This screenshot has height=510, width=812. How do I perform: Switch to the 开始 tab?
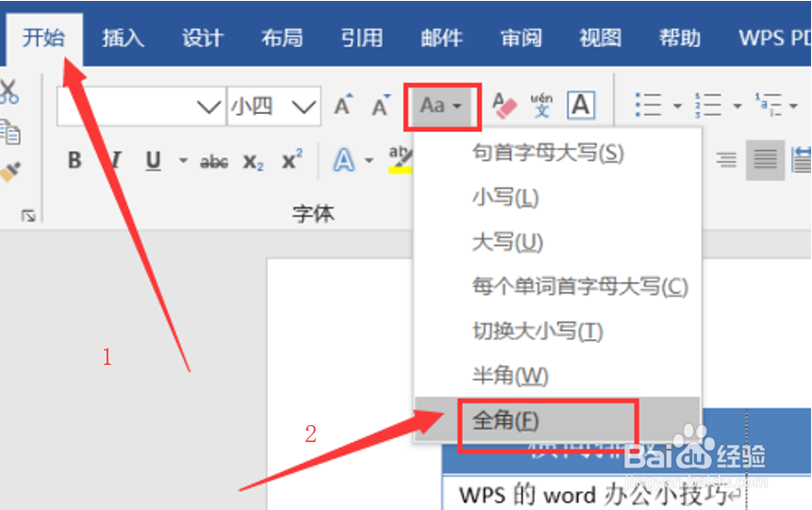click(x=43, y=38)
